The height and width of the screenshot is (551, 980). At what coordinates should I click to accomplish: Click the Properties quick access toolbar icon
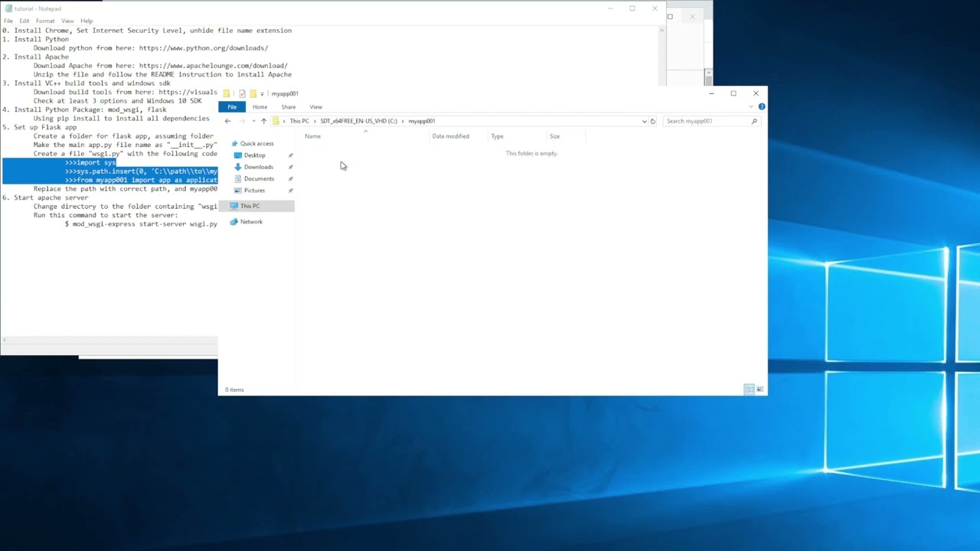point(242,93)
